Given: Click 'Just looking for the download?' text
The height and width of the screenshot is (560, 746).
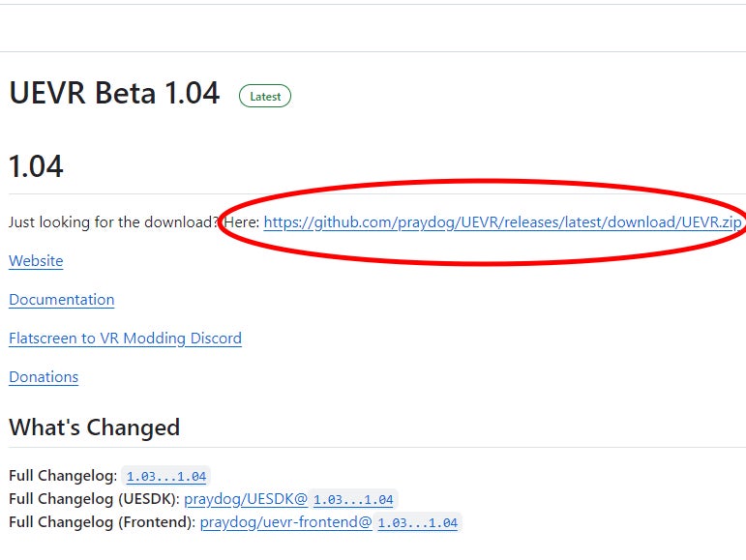Looking at the screenshot, I should click(114, 222).
